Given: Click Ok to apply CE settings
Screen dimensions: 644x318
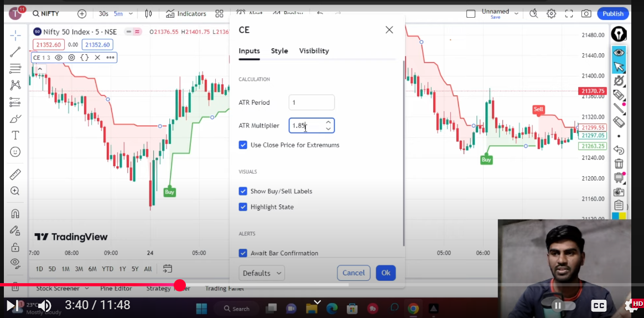Looking at the screenshot, I should [x=386, y=273].
